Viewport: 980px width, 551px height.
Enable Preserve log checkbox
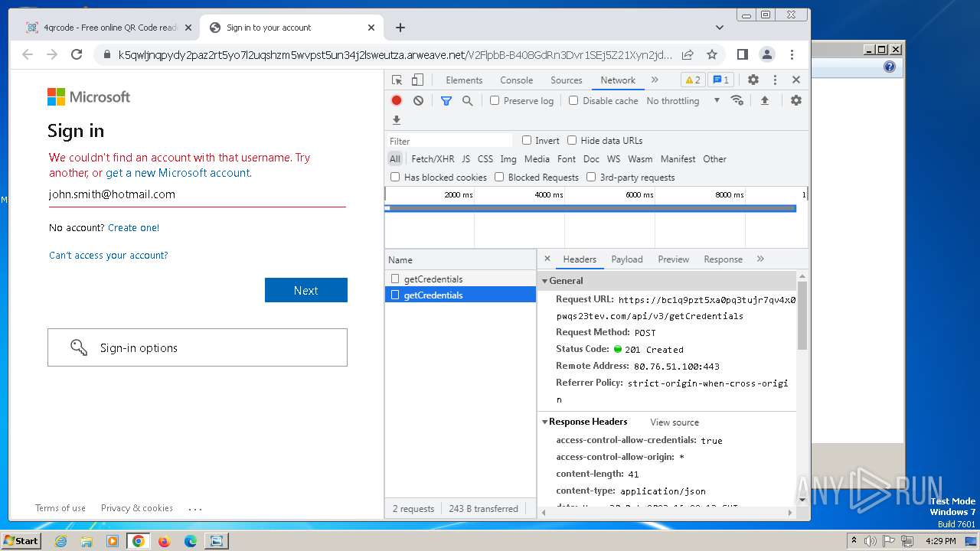[x=495, y=100]
